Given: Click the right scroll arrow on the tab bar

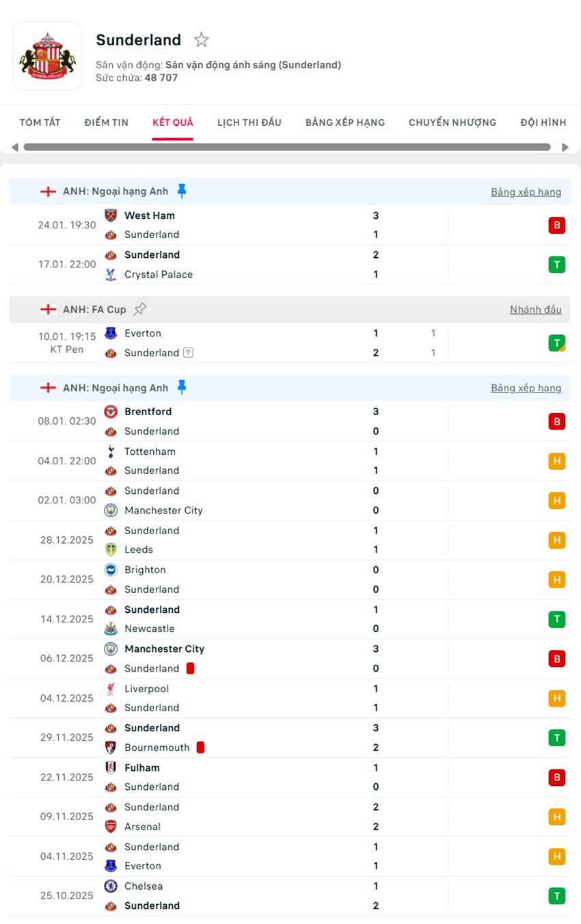Looking at the screenshot, I should tap(565, 146).
